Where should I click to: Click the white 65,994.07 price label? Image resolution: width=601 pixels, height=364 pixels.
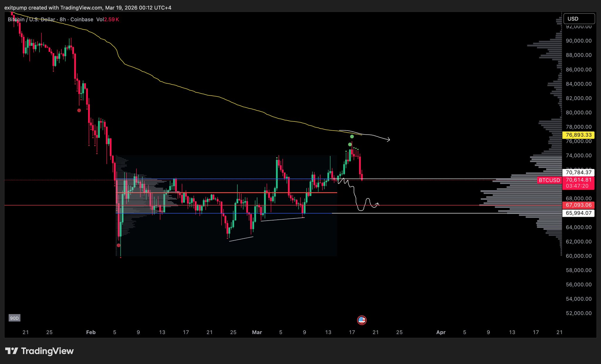[578, 213]
